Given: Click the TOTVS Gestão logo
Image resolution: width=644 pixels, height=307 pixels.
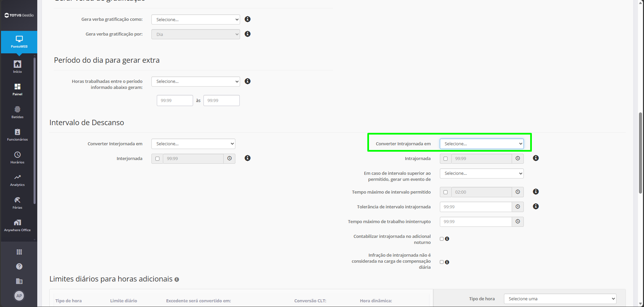Looking at the screenshot, I should (19, 15).
